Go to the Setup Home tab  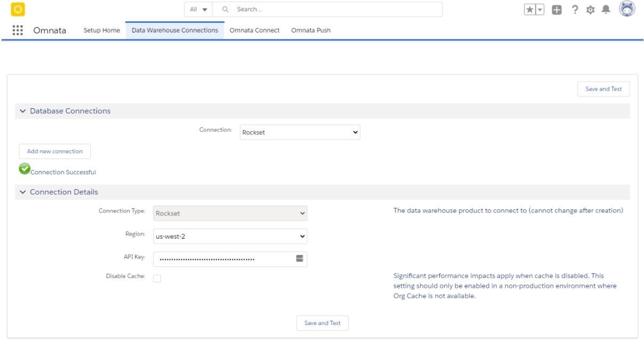click(102, 30)
